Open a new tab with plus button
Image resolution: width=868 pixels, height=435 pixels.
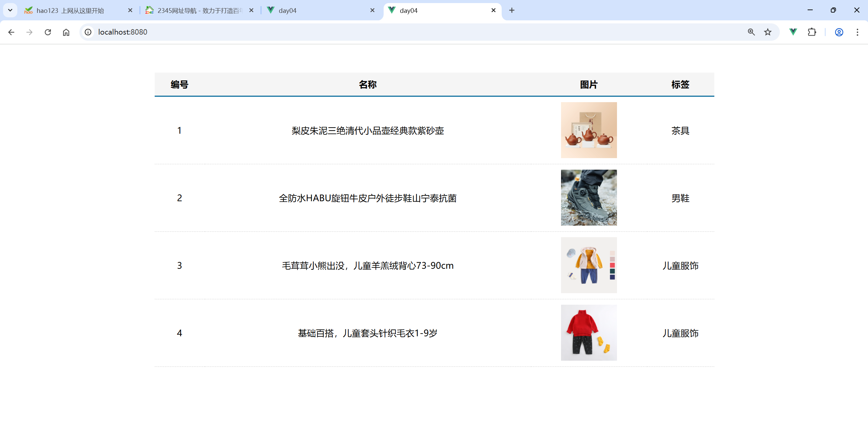[x=512, y=11]
